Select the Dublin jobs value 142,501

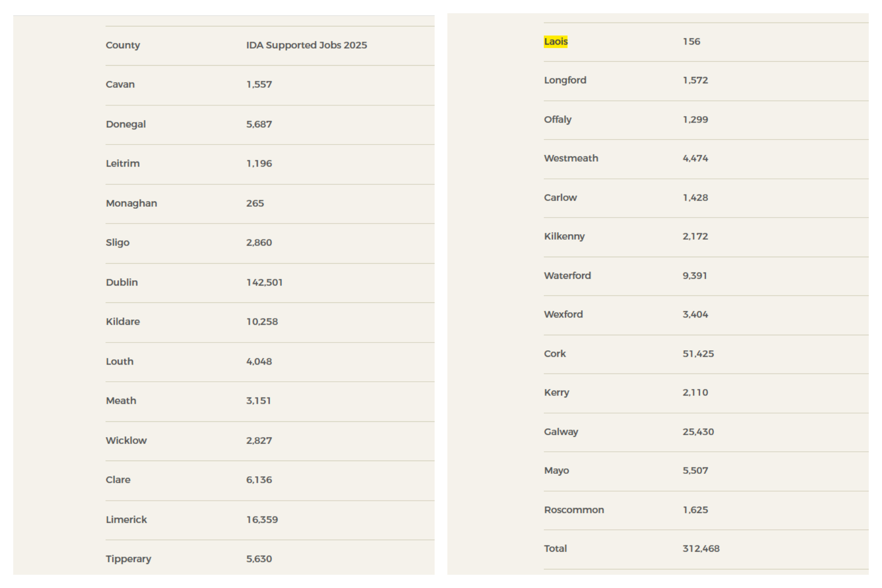coord(264,282)
